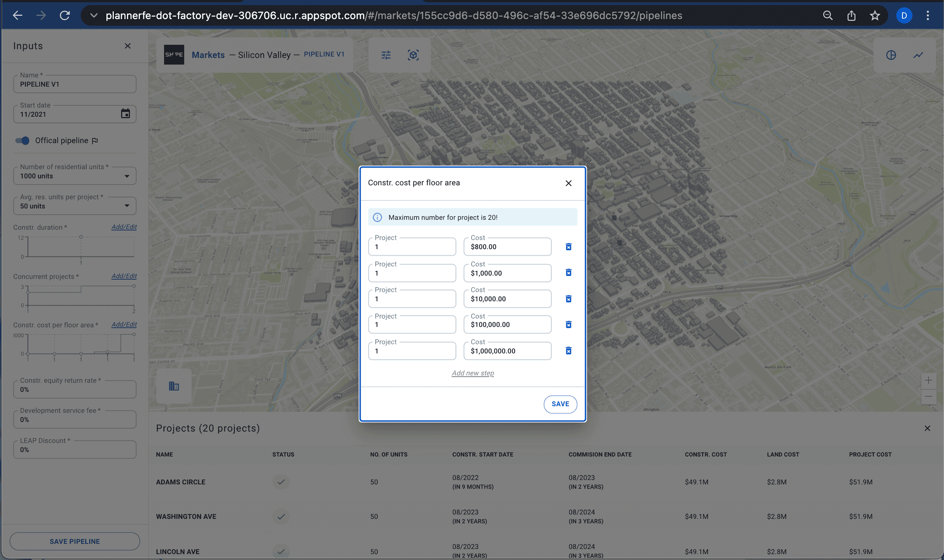Toggle the Offical pipeline switch
The width and height of the screenshot is (944, 560).
coord(23,141)
